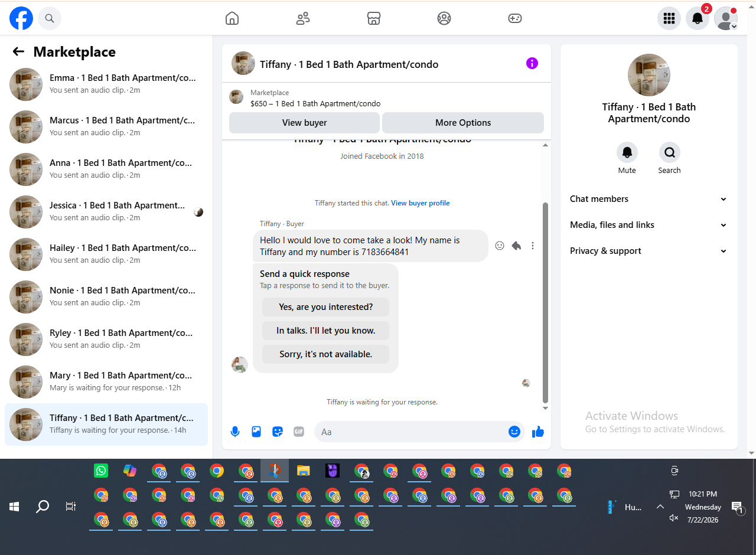The width and height of the screenshot is (756, 555).
Task: Open the Gaming controller icon
Action: (515, 19)
